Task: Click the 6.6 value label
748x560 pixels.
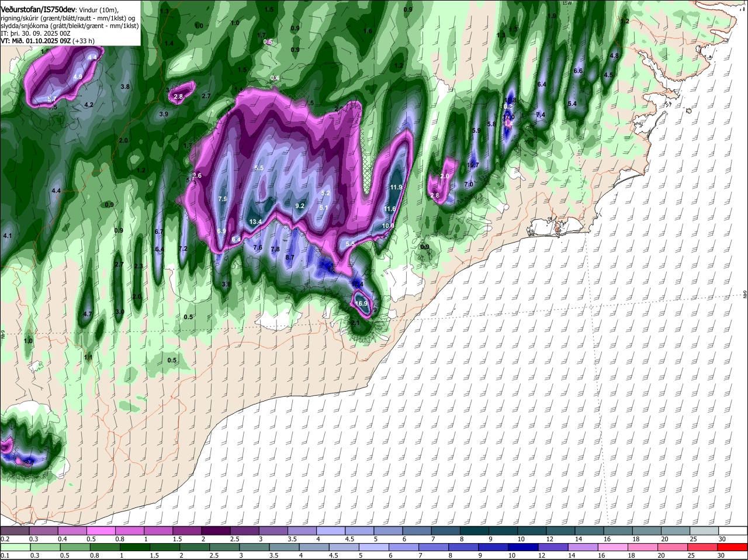Action: click(x=579, y=71)
